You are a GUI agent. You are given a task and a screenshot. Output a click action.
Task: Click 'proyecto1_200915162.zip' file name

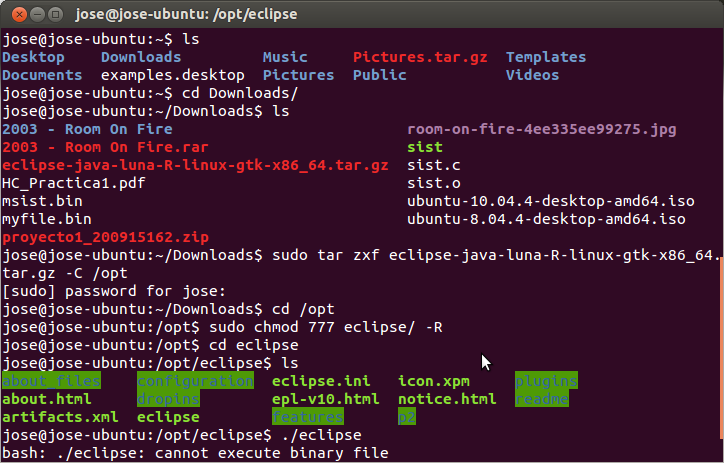(105, 237)
